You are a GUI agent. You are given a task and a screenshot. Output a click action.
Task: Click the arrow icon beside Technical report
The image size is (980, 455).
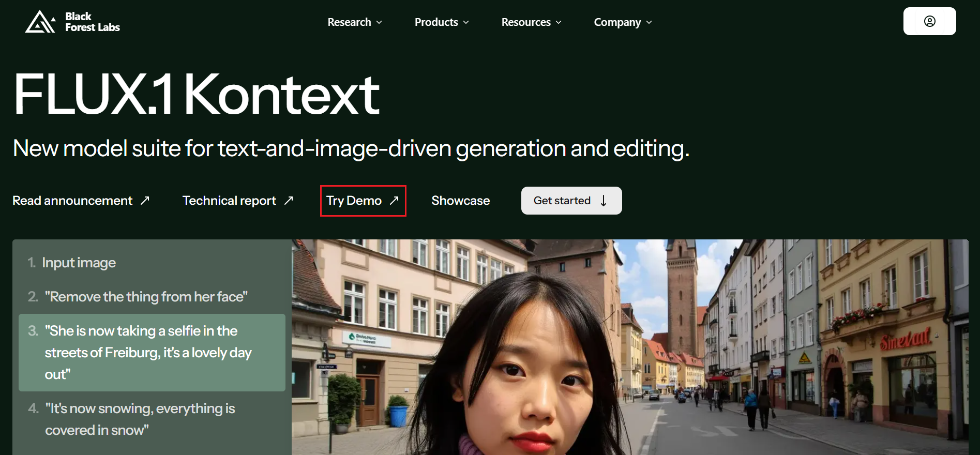[289, 200]
